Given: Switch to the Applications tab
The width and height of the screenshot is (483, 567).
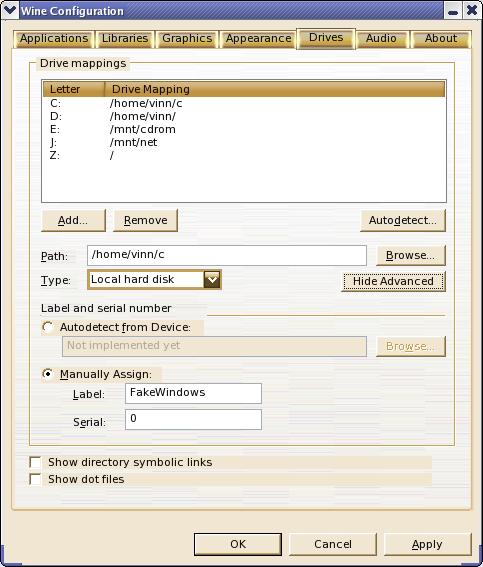Looking at the screenshot, I should 54,39.
